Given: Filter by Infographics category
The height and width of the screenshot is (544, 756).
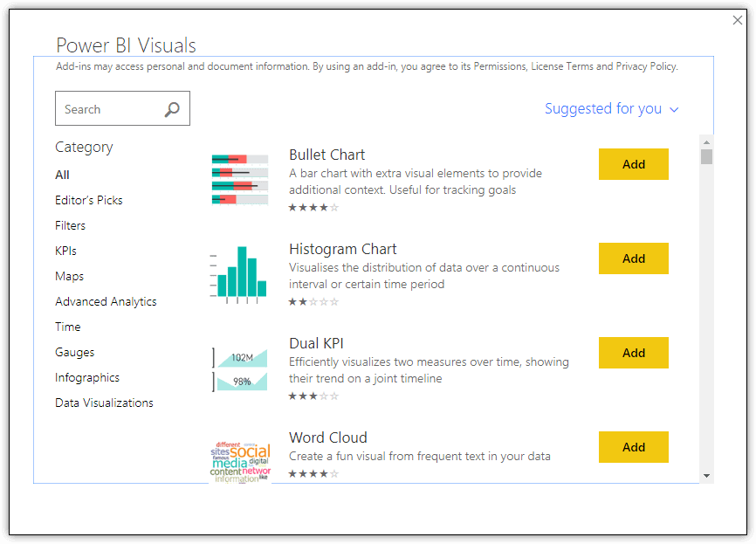Looking at the screenshot, I should pos(87,377).
